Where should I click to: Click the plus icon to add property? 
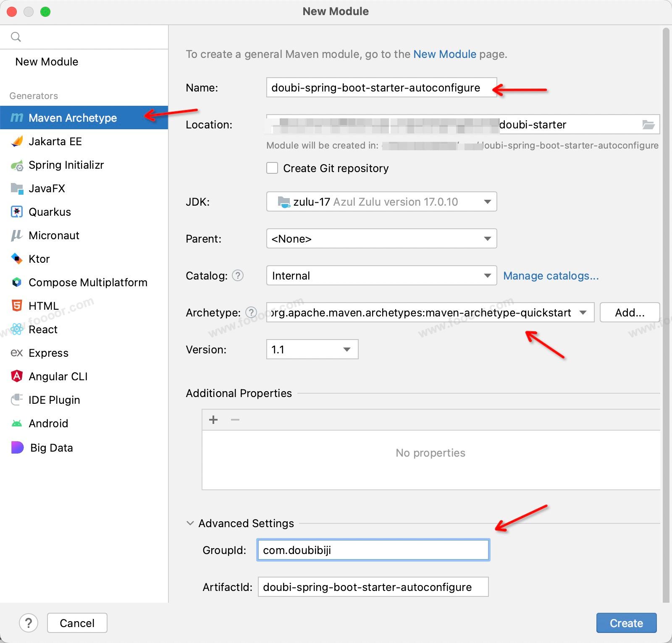coord(213,420)
